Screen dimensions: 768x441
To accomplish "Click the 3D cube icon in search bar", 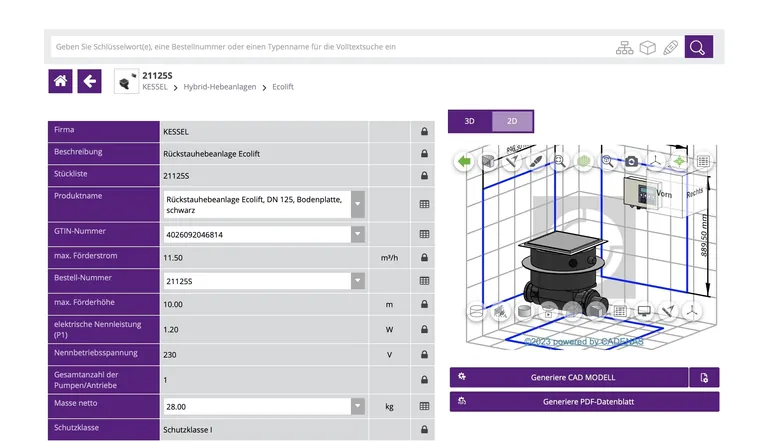I will 648,47.
